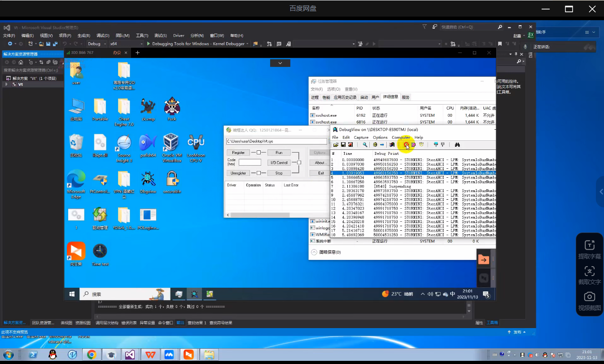Screen dimensions: 604x364
Task: Click Start Debugging green play arrow
Action: pyautogui.click(x=148, y=44)
